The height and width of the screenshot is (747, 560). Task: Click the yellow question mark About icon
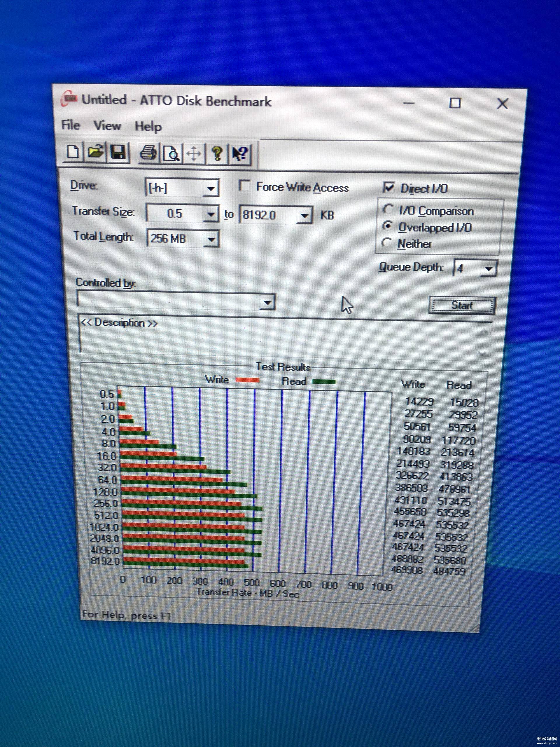click(x=217, y=154)
